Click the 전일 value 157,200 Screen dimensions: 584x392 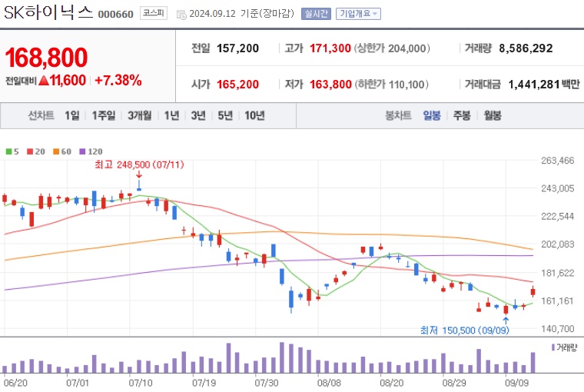click(237, 48)
